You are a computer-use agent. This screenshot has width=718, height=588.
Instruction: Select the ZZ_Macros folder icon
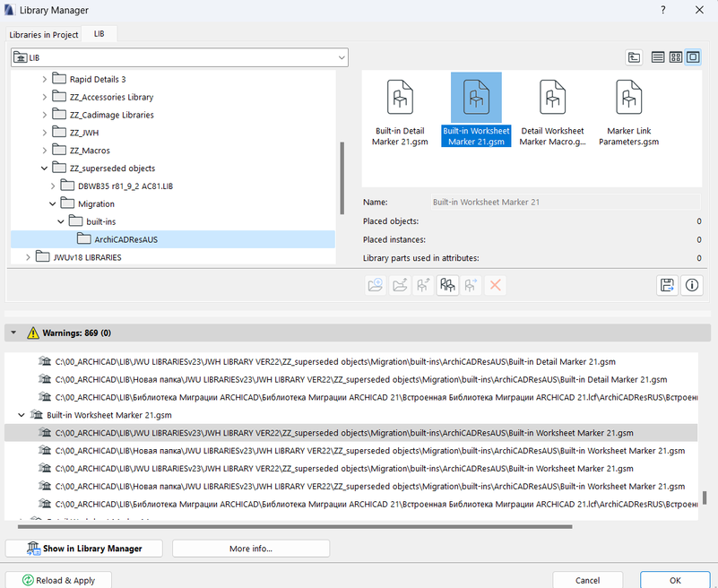pos(58,150)
